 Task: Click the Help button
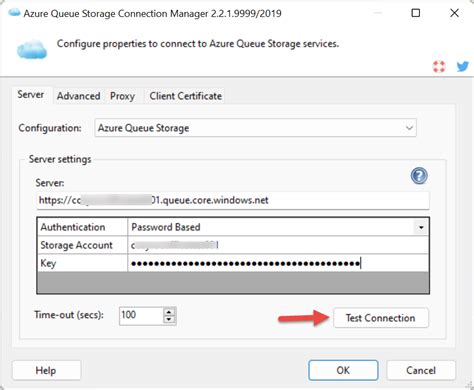coord(46,370)
